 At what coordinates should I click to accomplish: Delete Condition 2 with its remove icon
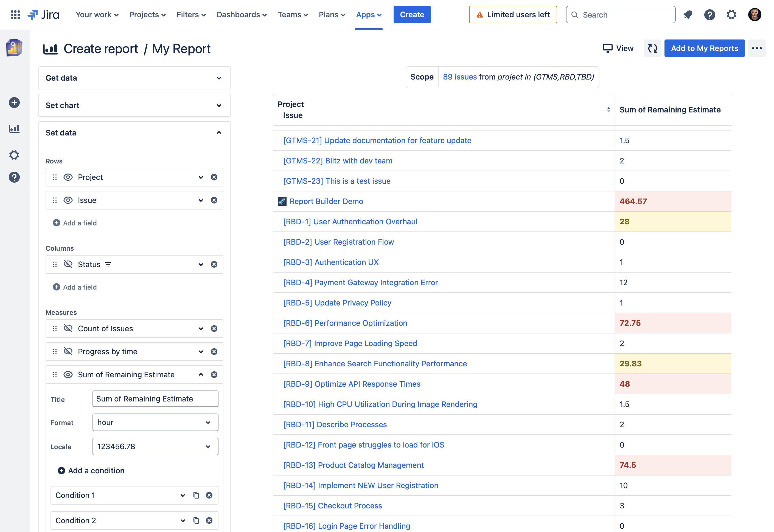(209, 521)
